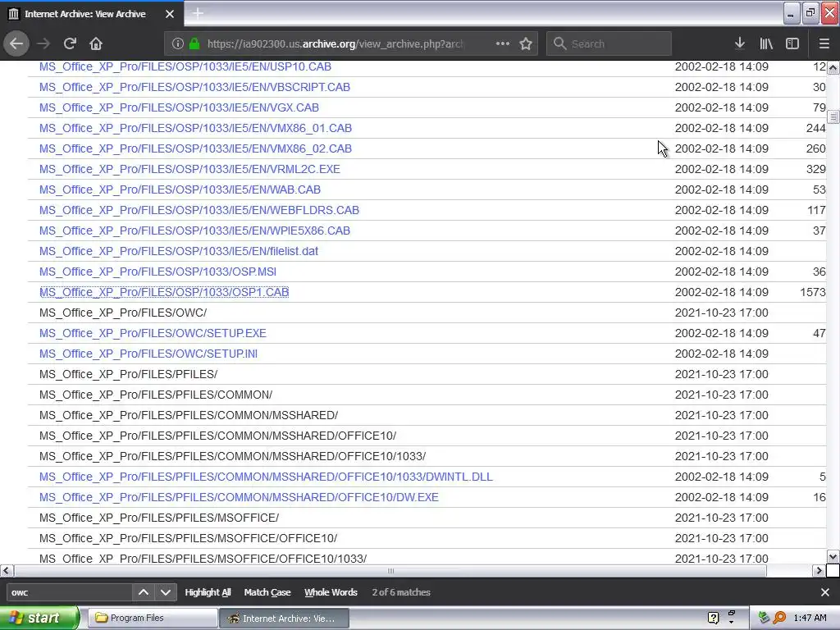Click the browser Search box
The height and width of the screenshot is (630, 840).
point(609,43)
